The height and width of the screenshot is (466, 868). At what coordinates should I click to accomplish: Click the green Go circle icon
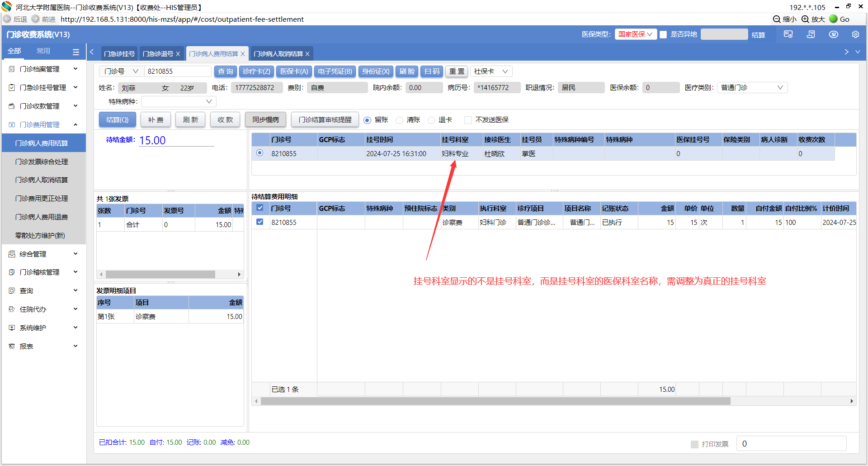coord(833,19)
